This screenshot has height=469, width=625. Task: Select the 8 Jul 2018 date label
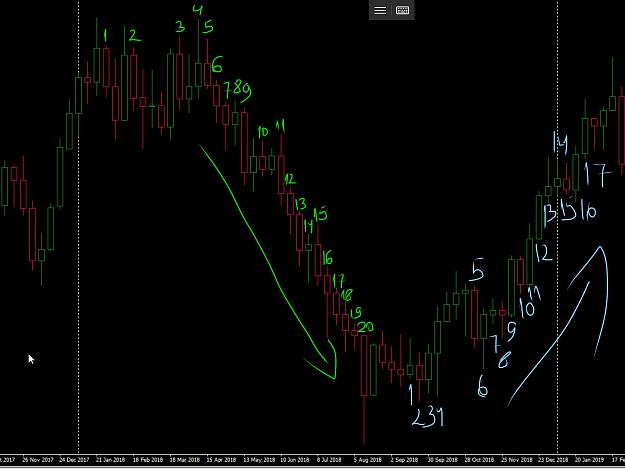coord(329,460)
